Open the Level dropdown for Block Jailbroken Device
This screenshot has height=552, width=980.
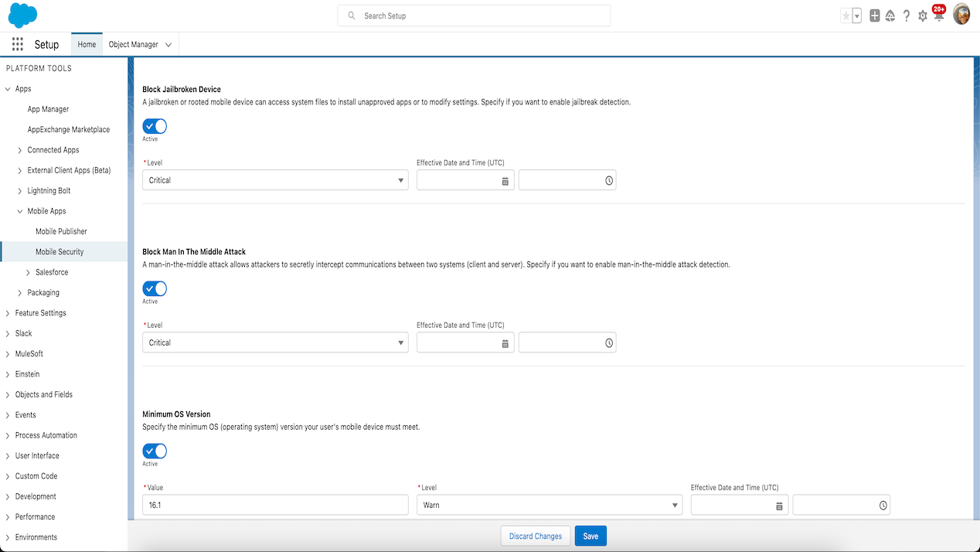275,180
